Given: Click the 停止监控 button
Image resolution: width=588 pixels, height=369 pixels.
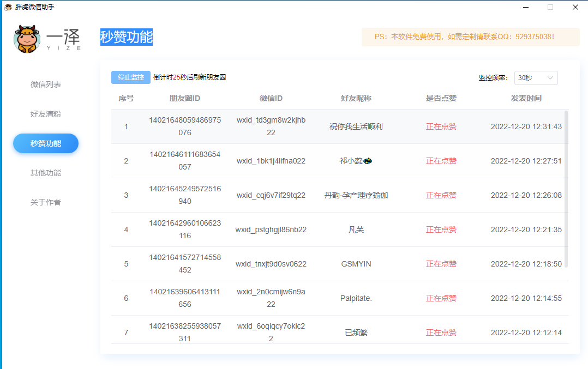Looking at the screenshot, I should (130, 77).
